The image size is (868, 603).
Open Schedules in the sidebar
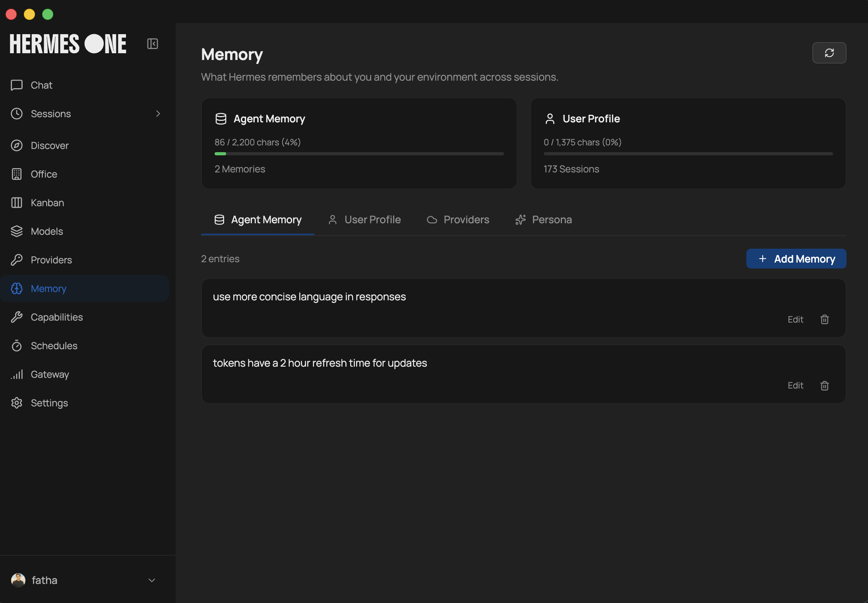[85, 346]
